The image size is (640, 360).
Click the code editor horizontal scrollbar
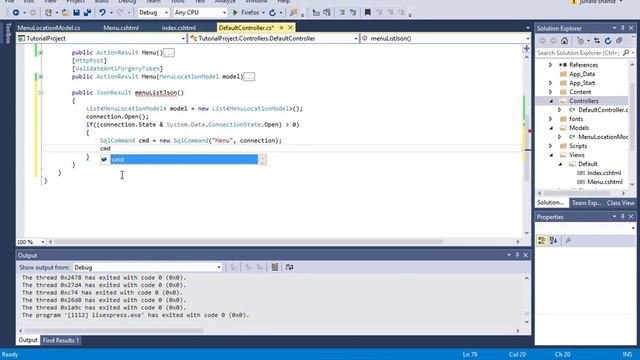[x=248, y=242]
